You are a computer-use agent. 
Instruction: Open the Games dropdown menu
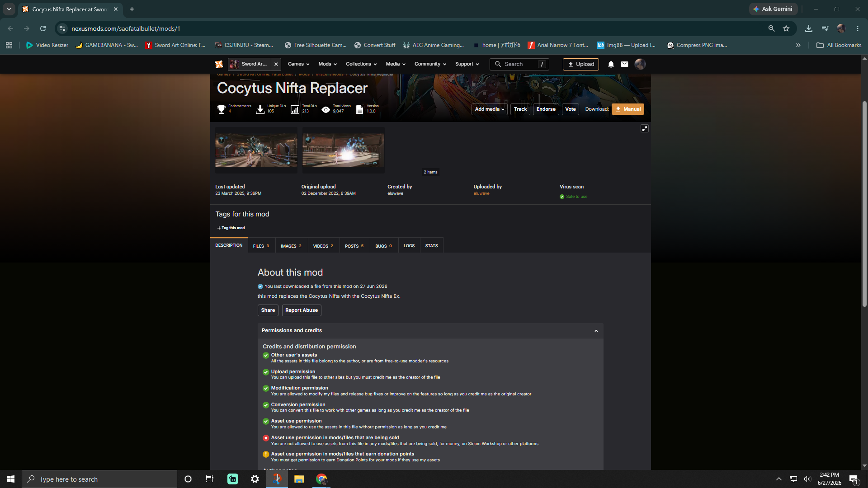point(298,64)
